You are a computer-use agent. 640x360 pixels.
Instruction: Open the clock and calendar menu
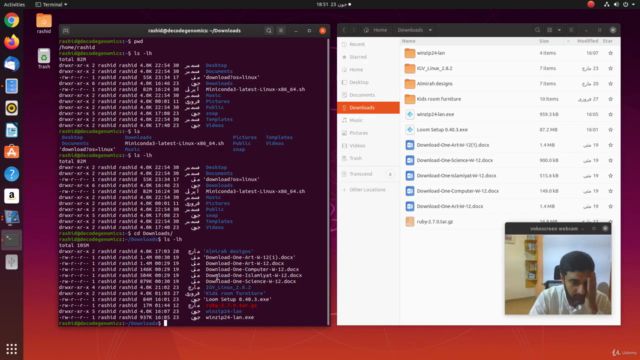click(333, 4)
